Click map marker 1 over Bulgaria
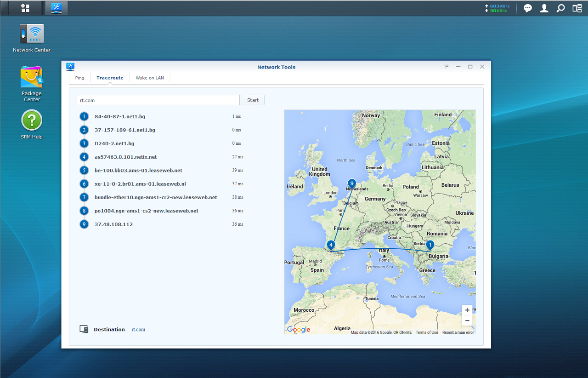 (x=430, y=246)
